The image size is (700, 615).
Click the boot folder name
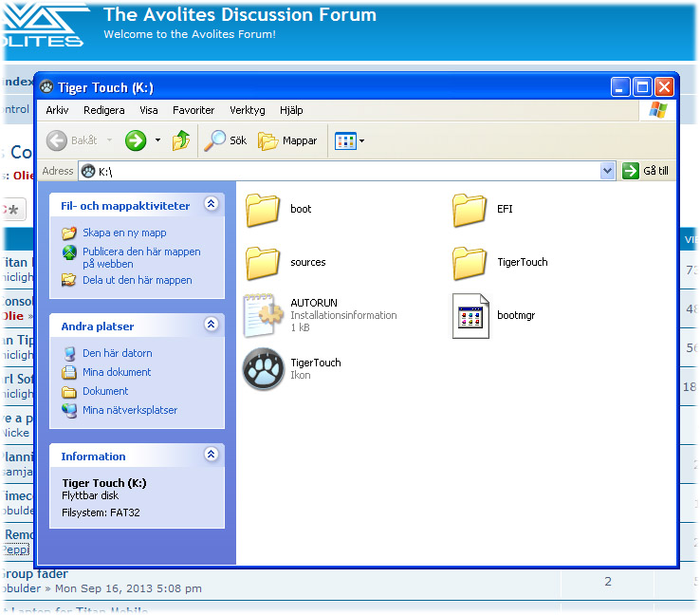(301, 209)
